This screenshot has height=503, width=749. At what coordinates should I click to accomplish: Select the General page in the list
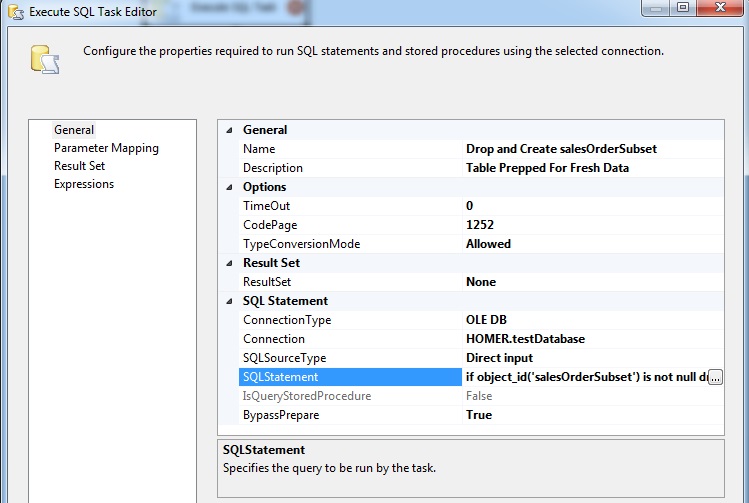click(x=74, y=130)
